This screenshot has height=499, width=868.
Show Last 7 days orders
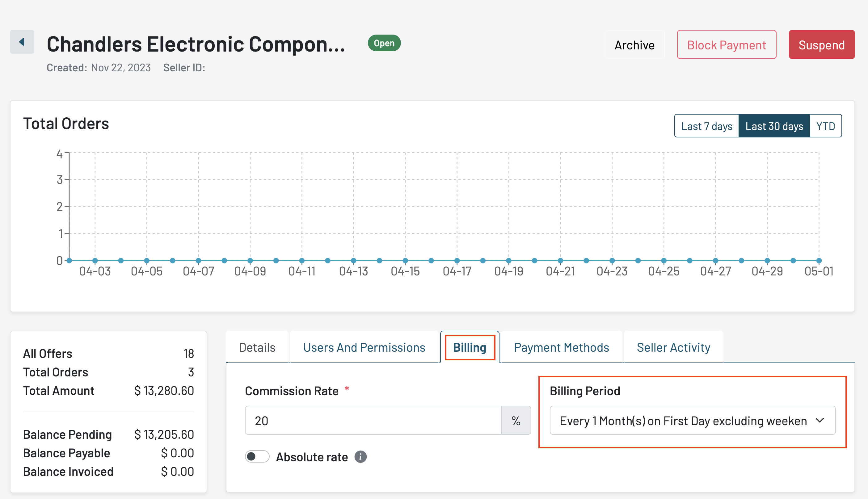click(x=706, y=126)
